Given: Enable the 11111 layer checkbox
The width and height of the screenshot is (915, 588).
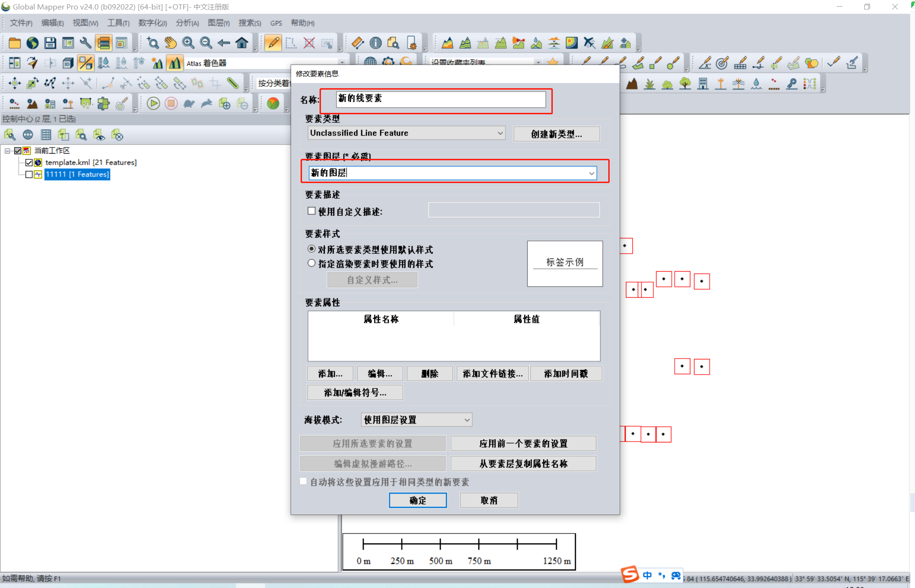Looking at the screenshot, I should [29, 175].
